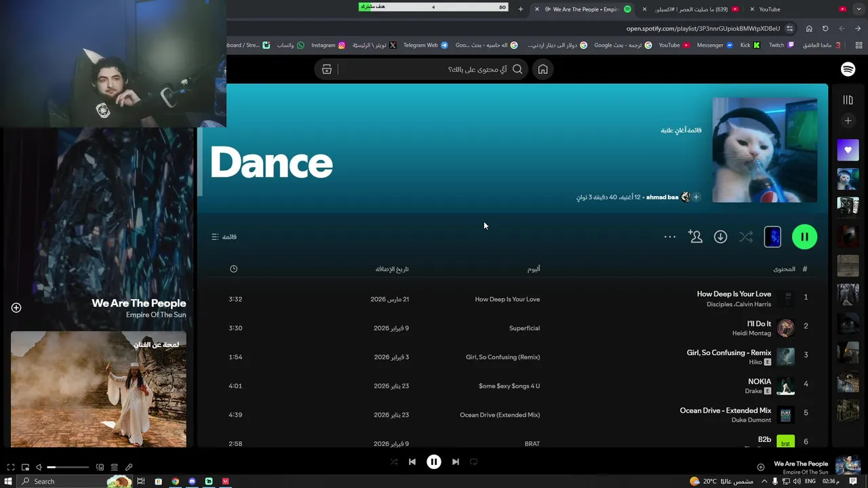Open artist Heidi Montag link

(751, 333)
